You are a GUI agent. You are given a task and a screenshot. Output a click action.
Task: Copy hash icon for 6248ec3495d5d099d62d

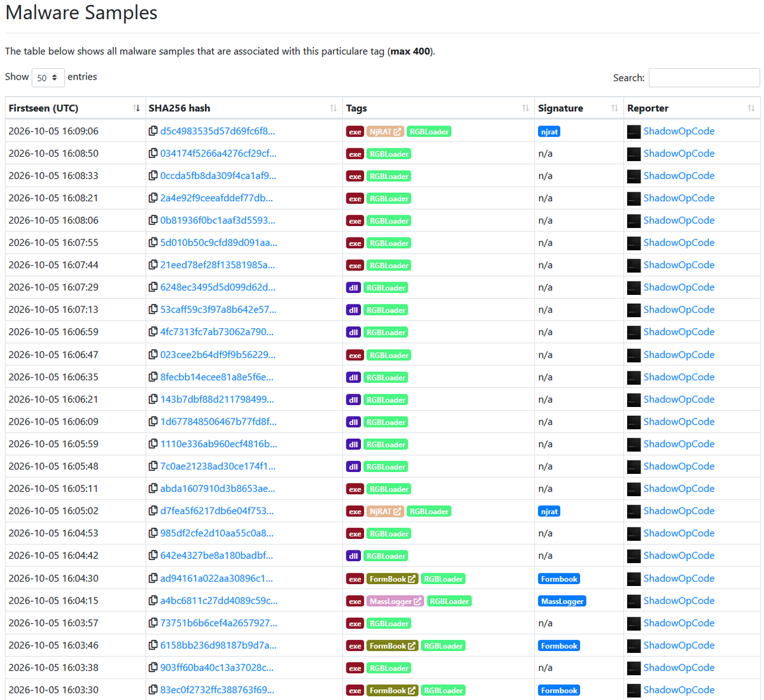coord(153,287)
